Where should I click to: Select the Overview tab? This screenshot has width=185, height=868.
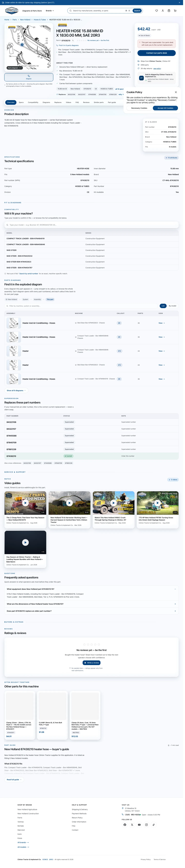[x=11, y=102]
